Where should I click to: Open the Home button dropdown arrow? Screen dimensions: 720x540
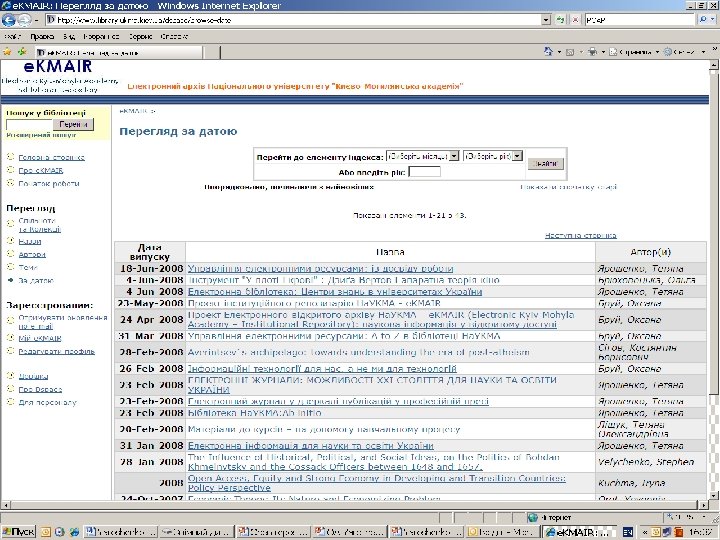559,52
